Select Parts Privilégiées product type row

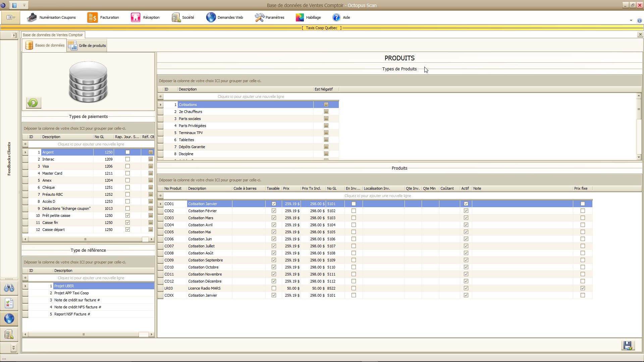point(192,126)
